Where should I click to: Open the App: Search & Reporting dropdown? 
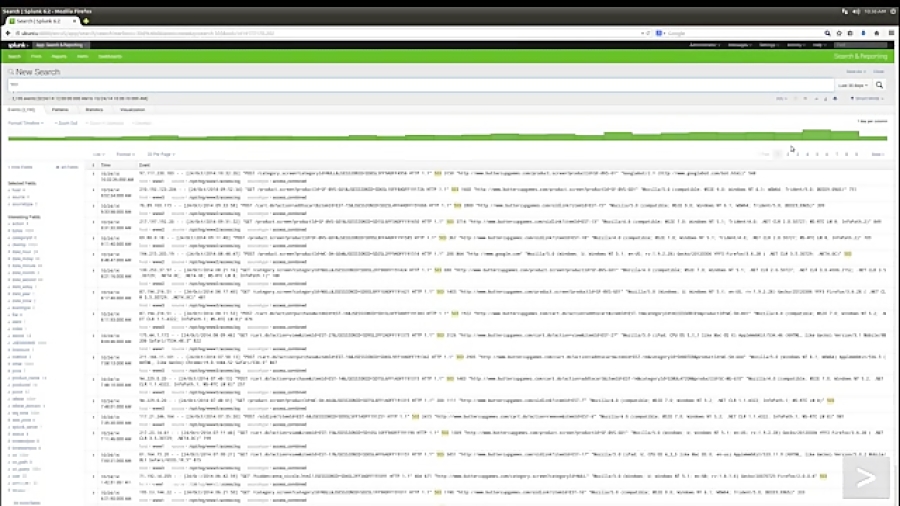click(60, 45)
